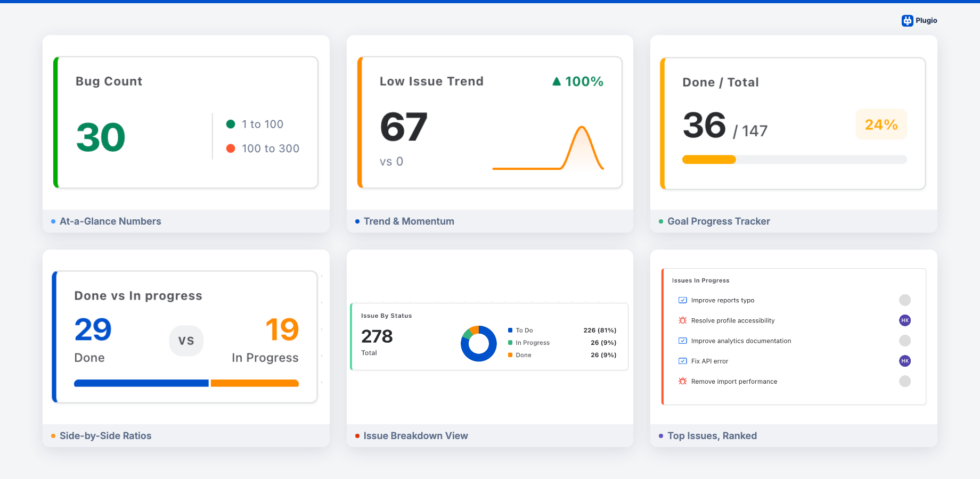980x479 pixels.
Task: Click the 226 (81%) To Do count
Action: tap(600, 331)
